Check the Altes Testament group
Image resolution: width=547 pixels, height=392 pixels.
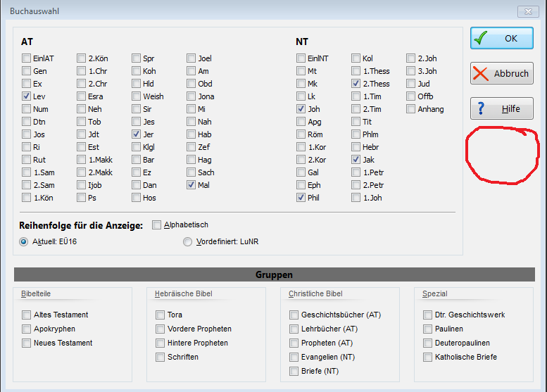click(x=26, y=315)
